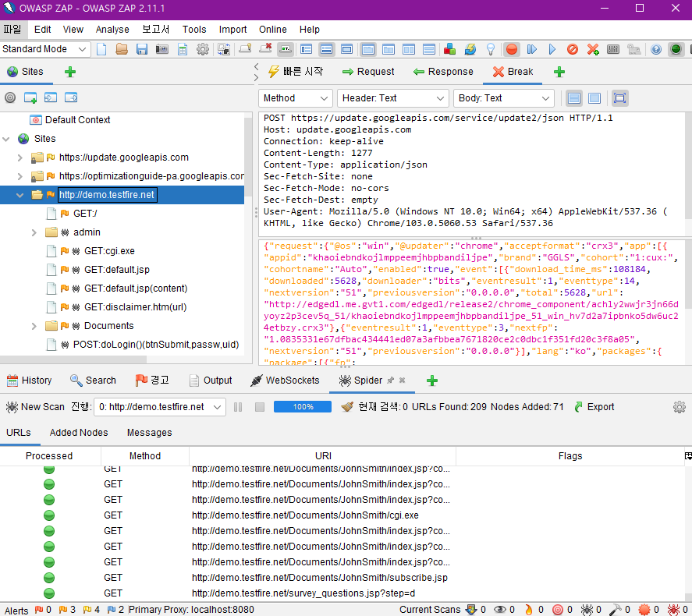Click the target scope icon in Sites panel
This screenshot has width=692, height=616.
pos(9,97)
